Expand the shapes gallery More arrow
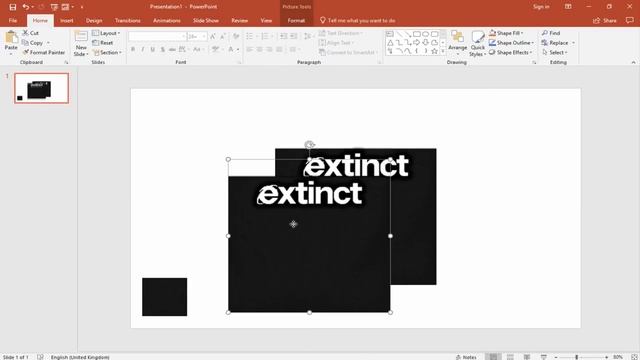This screenshot has width=640, height=360. click(443, 51)
